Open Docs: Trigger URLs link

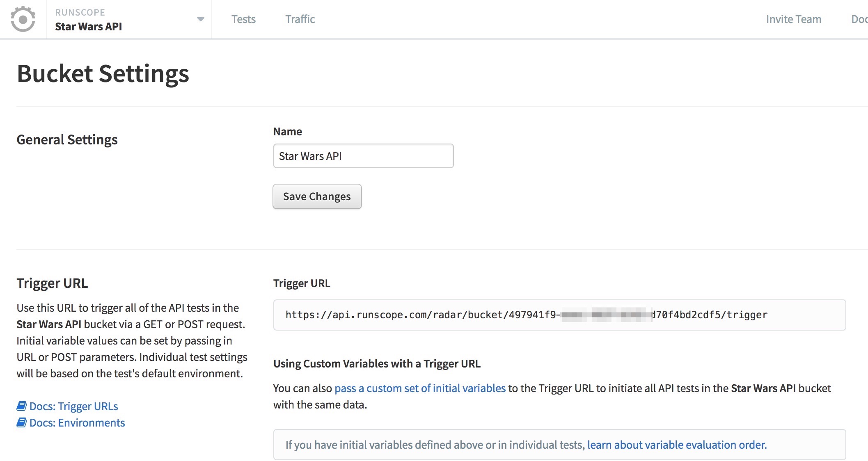(x=74, y=406)
